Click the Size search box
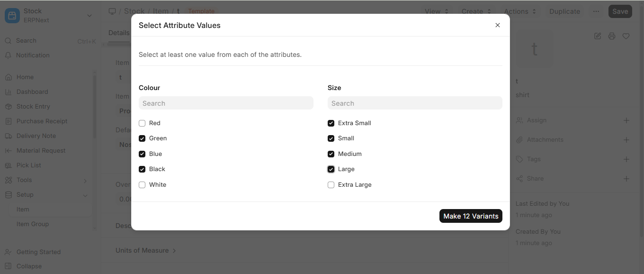Viewport: 644px width, 274px height. pyautogui.click(x=415, y=103)
